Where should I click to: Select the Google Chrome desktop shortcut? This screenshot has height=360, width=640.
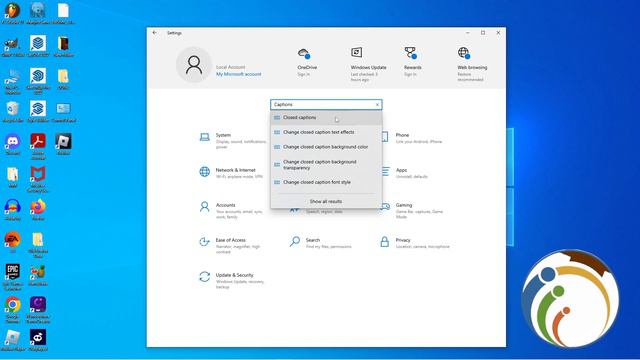13,310
